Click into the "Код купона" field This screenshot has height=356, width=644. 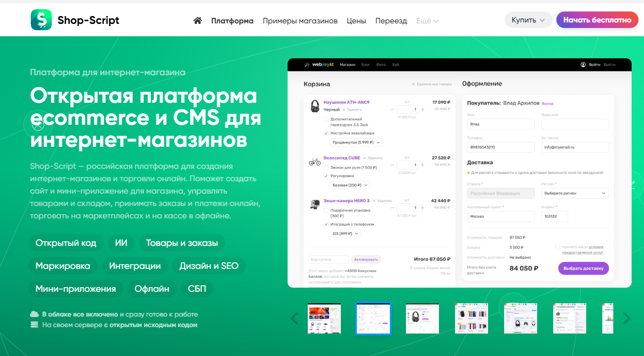point(328,259)
